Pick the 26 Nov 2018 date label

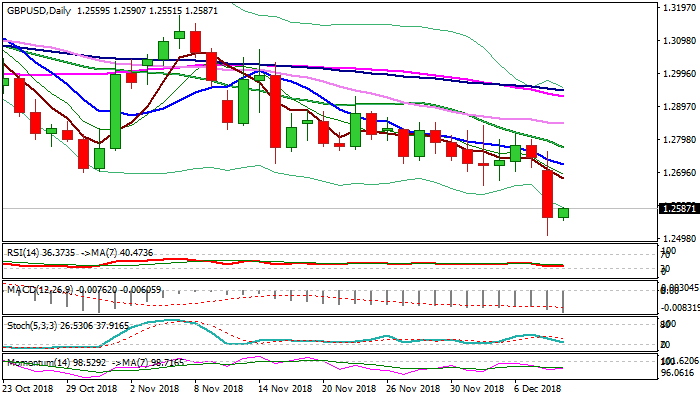tap(411, 387)
